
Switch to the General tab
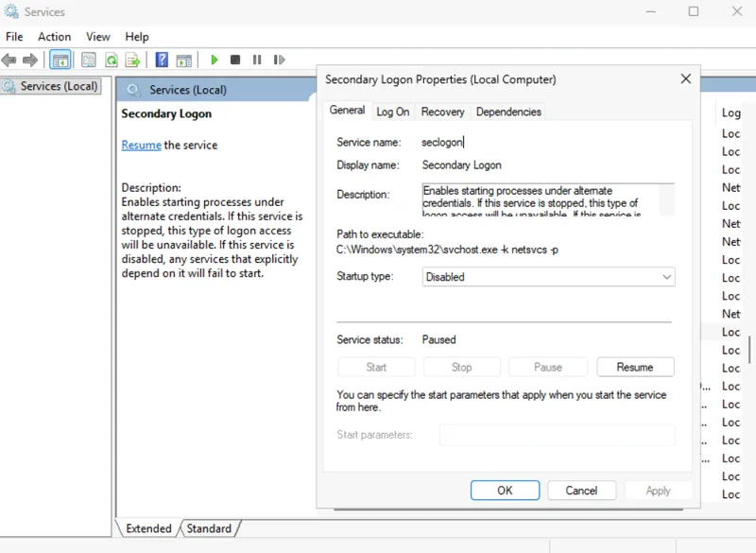click(x=347, y=111)
